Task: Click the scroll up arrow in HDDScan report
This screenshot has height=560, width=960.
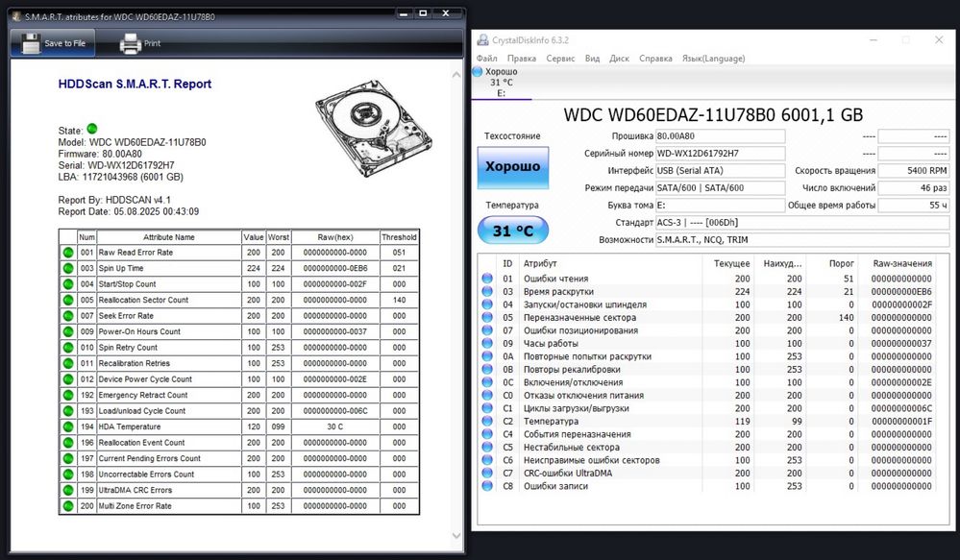Action: (x=456, y=75)
